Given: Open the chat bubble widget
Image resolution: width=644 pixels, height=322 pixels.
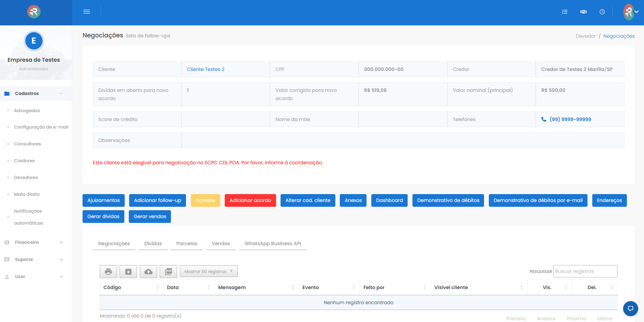Looking at the screenshot, I should 630,309.
